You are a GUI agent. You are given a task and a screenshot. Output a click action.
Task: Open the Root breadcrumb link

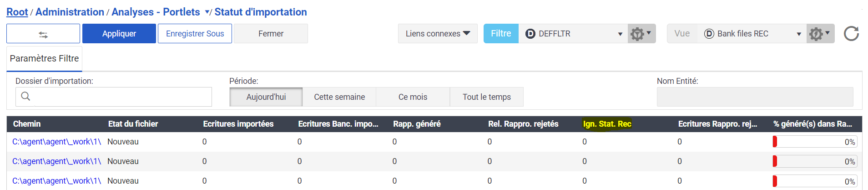coord(17,12)
